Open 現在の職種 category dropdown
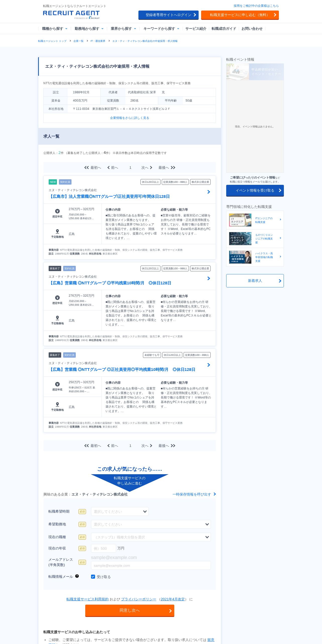Screen dimensions: 322x644 point(151,537)
